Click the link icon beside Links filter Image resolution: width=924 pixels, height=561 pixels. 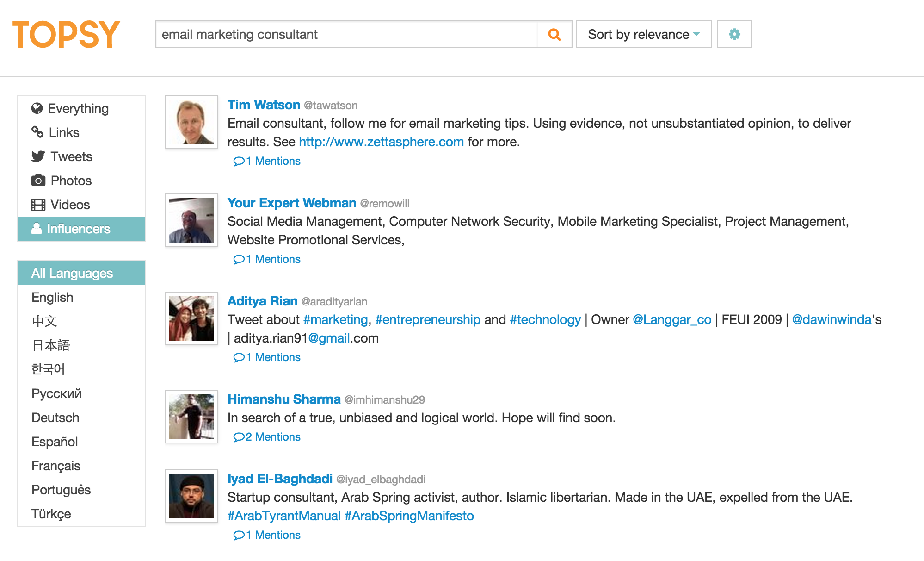pyautogui.click(x=37, y=132)
